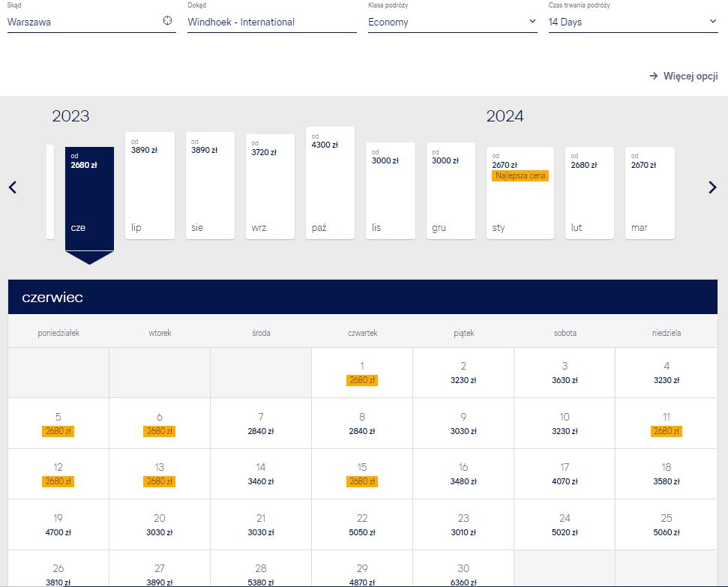The height and width of the screenshot is (587, 728).
Task: Expand the 14 Days trip duration dropdown
Action: tap(633, 22)
